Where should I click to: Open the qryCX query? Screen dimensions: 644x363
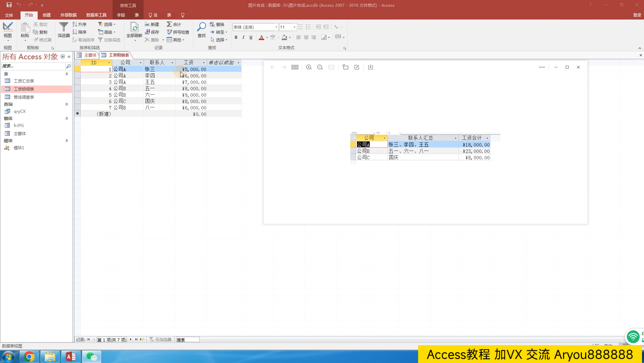19,111
